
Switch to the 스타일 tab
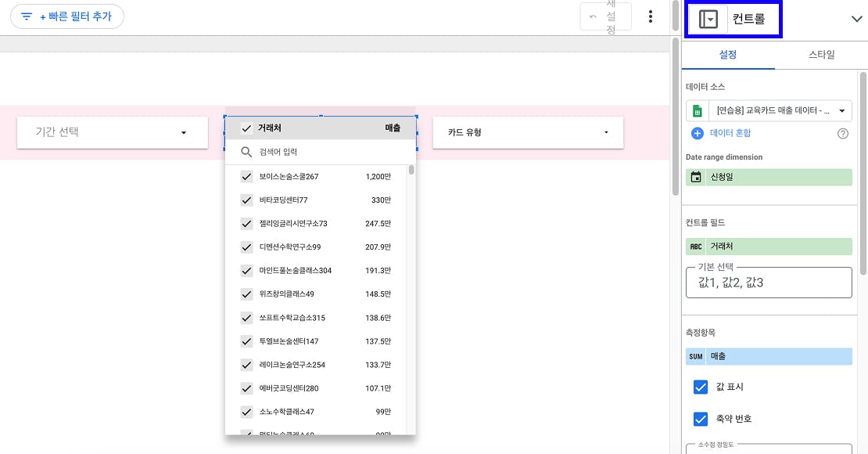822,55
